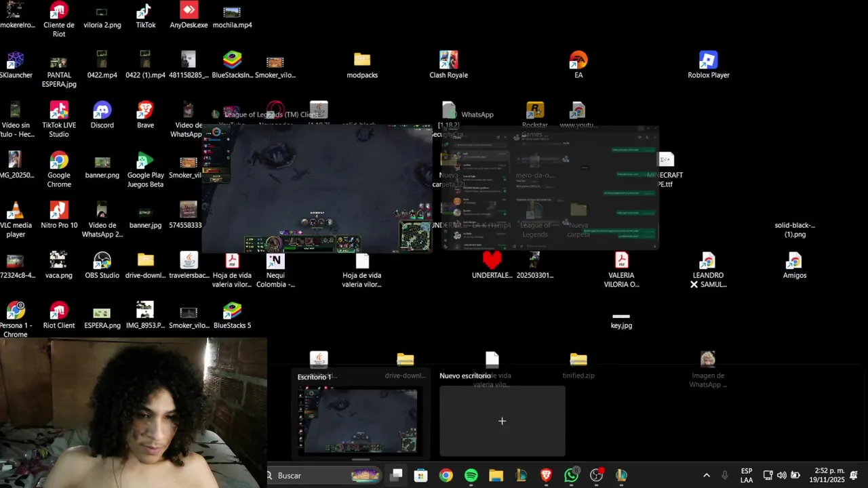This screenshot has height=488, width=868.
Task: Open the solid-black-... (1).png file
Action: pyautogui.click(x=795, y=229)
